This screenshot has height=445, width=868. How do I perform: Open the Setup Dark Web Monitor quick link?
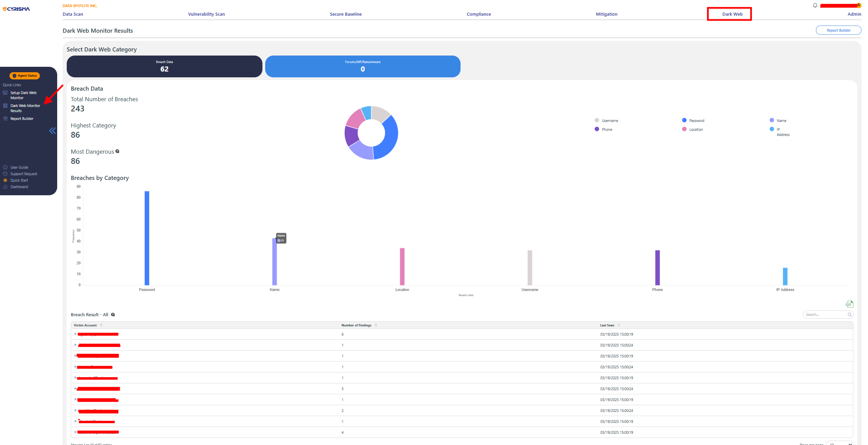(x=23, y=95)
